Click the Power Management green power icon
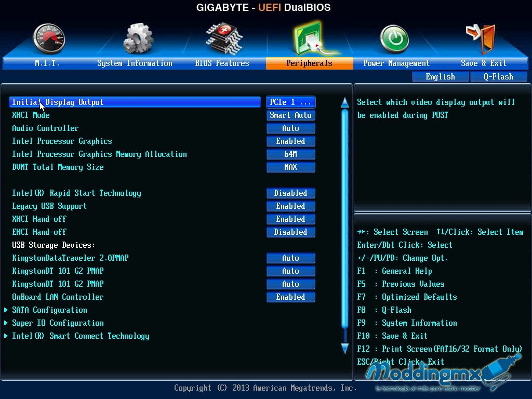The width and height of the screenshot is (532, 399). point(394,38)
